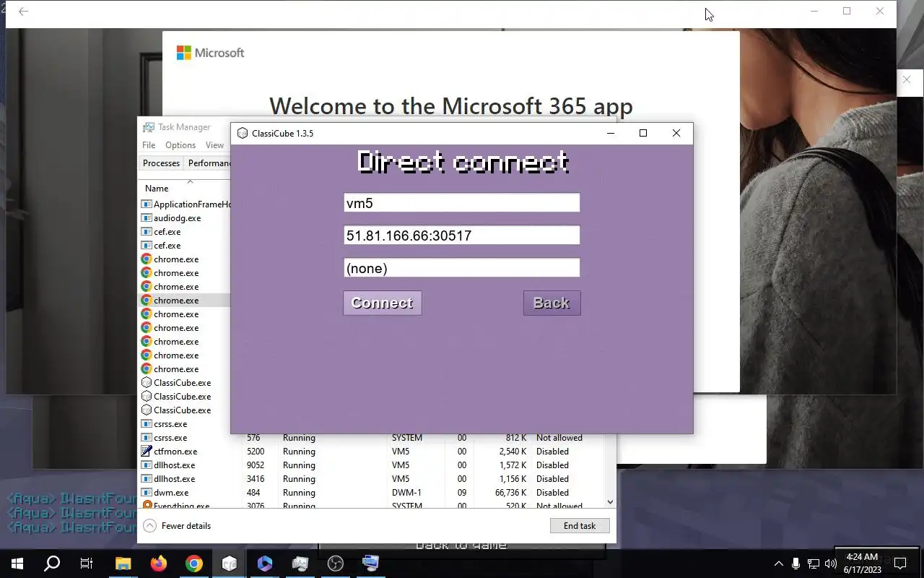This screenshot has width=924, height=578.
Task: Select the audiodg.exe process icon
Action: [x=147, y=218]
